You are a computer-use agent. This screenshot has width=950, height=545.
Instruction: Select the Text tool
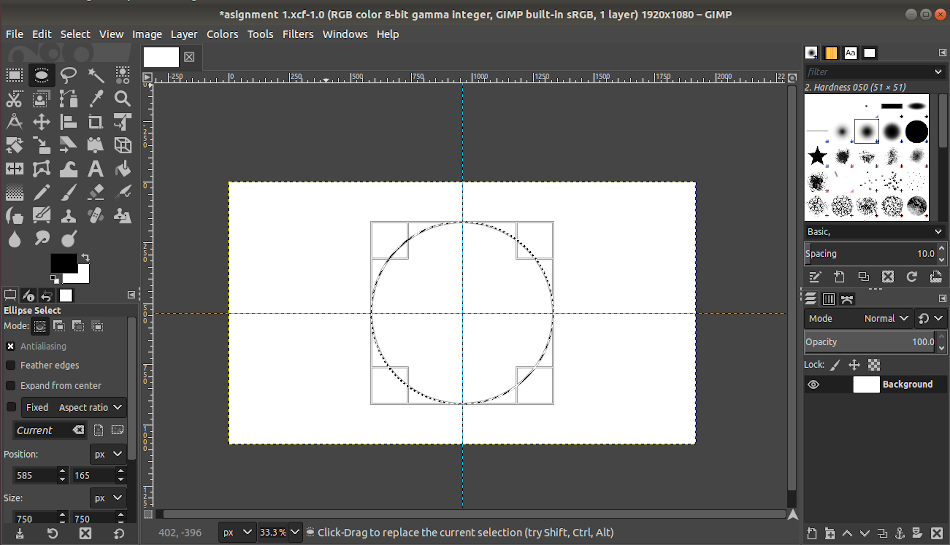(x=96, y=169)
